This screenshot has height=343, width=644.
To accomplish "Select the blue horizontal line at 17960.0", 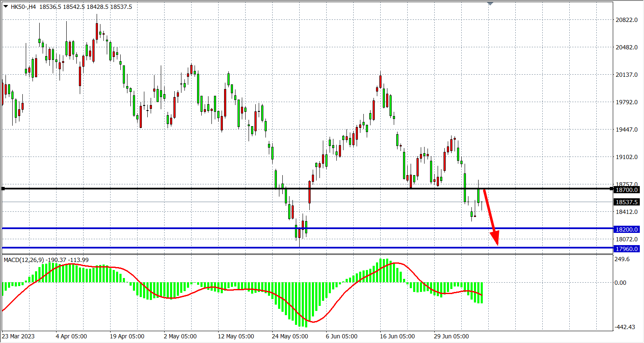I will tap(169, 248).
